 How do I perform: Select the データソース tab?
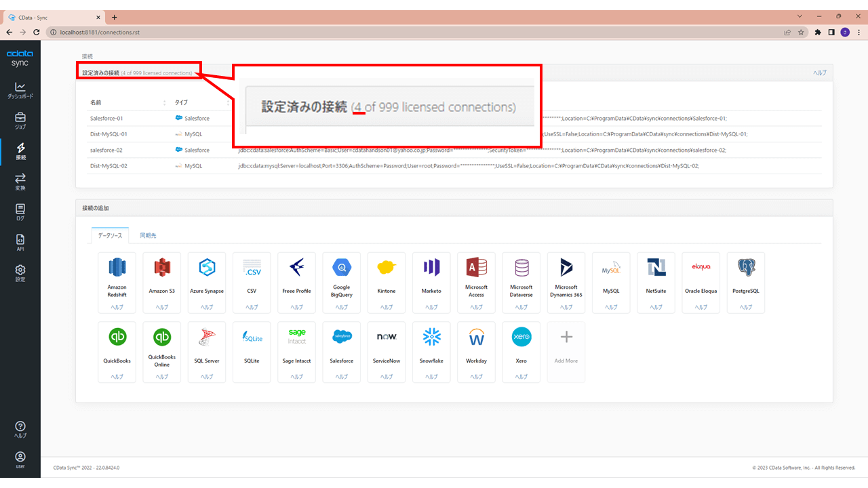tap(111, 235)
